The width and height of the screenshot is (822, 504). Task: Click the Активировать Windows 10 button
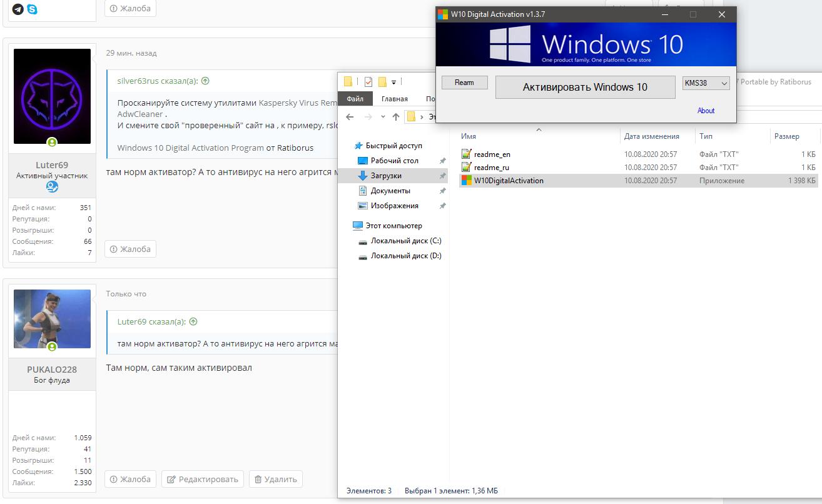(586, 87)
